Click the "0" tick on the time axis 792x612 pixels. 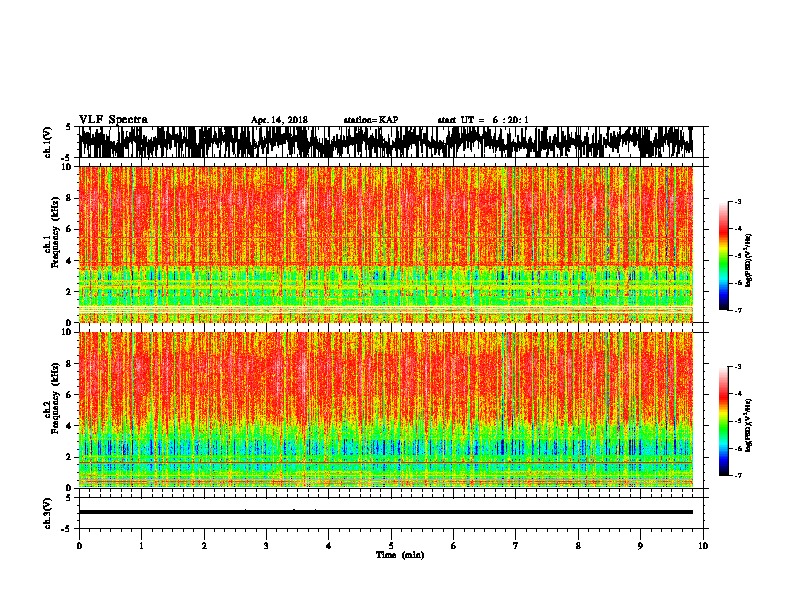(x=79, y=545)
